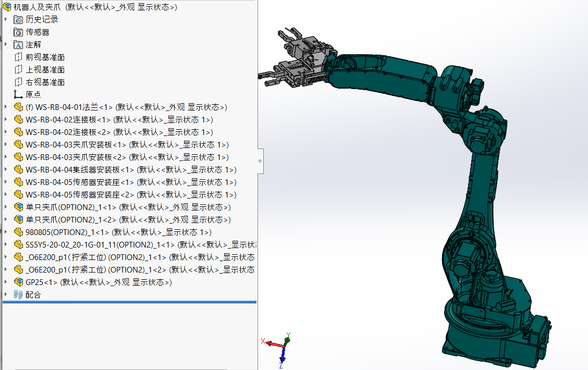Viewport: 588px width, 370px height.
Task: Expand the 配合 mates folder
Action: (x=6, y=294)
